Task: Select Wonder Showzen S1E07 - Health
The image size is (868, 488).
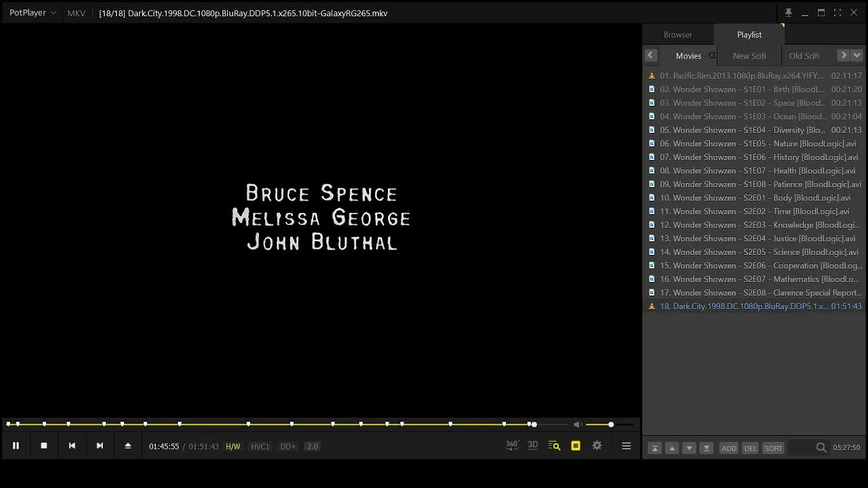Action: point(755,171)
